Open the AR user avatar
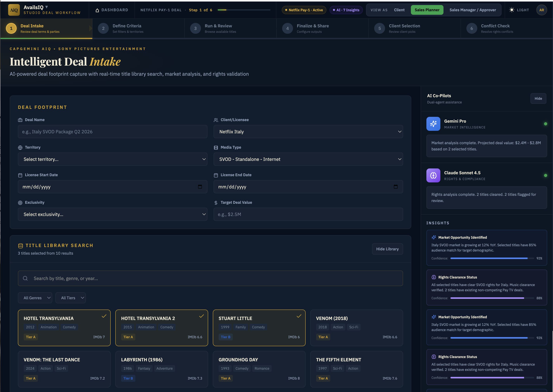Viewport: 553px width, 392px height. (x=541, y=10)
